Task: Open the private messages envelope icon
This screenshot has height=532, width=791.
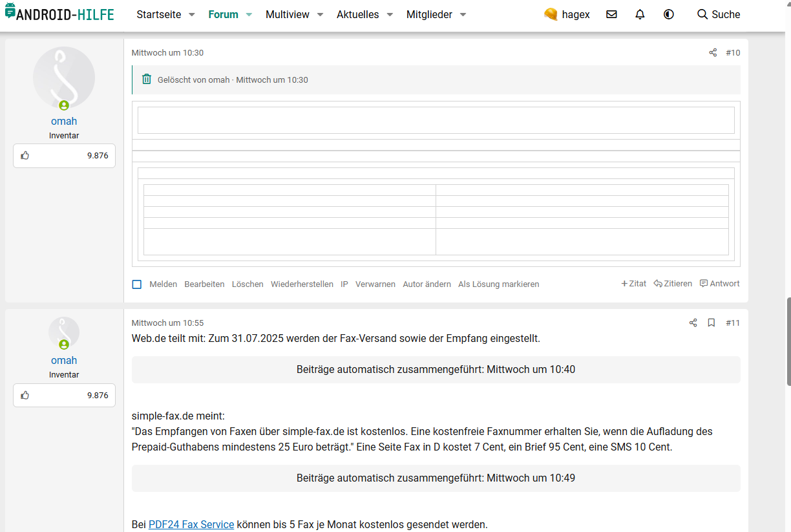Action: pos(611,14)
